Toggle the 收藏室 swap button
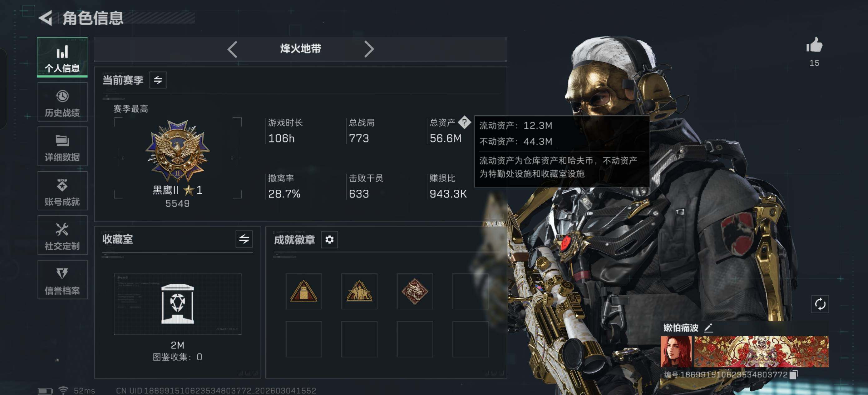This screenshot has width=868, height=395. [x=244, y=239]
